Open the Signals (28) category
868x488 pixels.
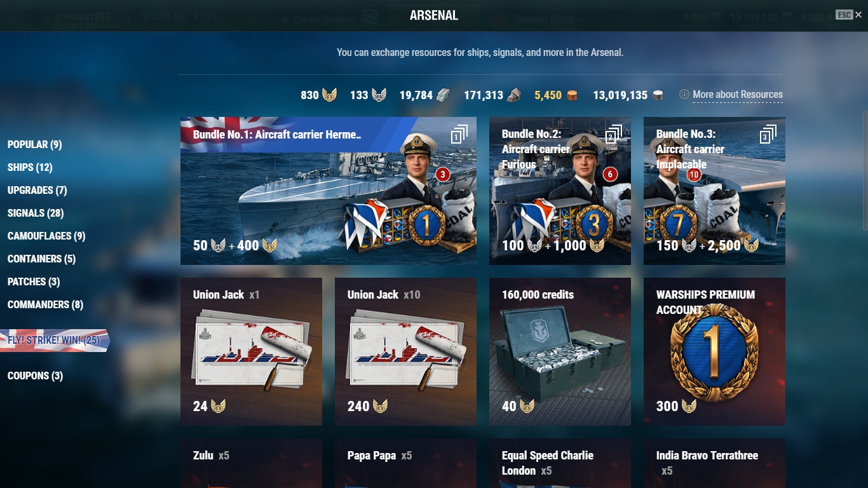pos(36,213)
